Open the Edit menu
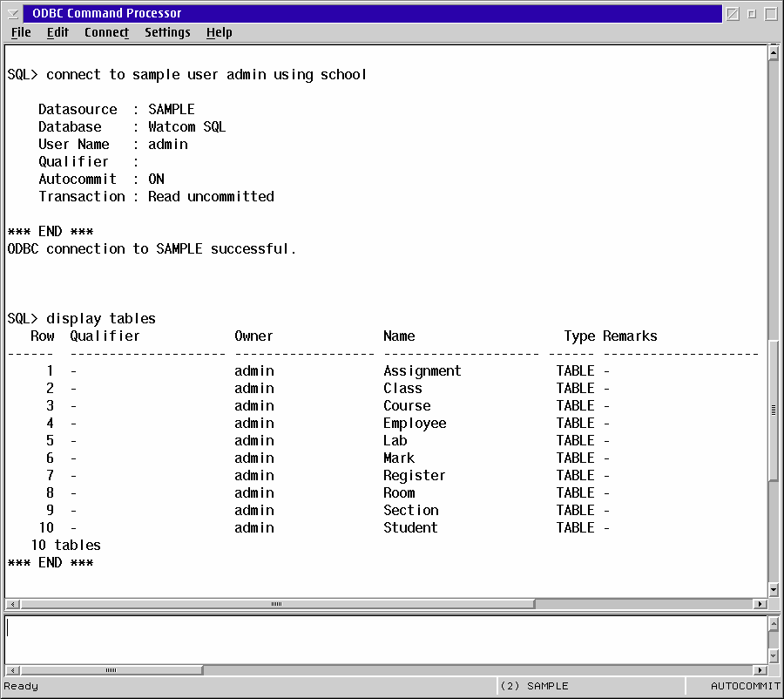 (57, 32)
